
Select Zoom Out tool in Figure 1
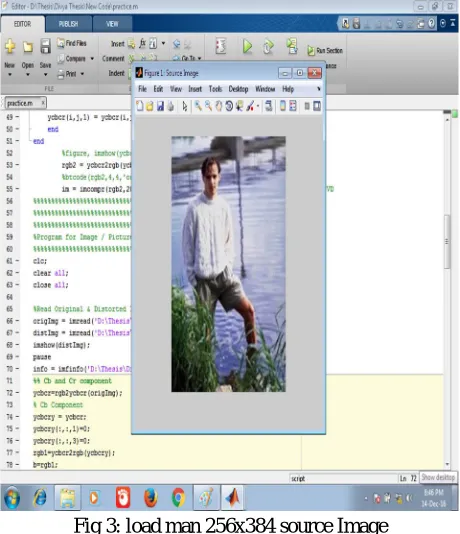click(208, 106)
